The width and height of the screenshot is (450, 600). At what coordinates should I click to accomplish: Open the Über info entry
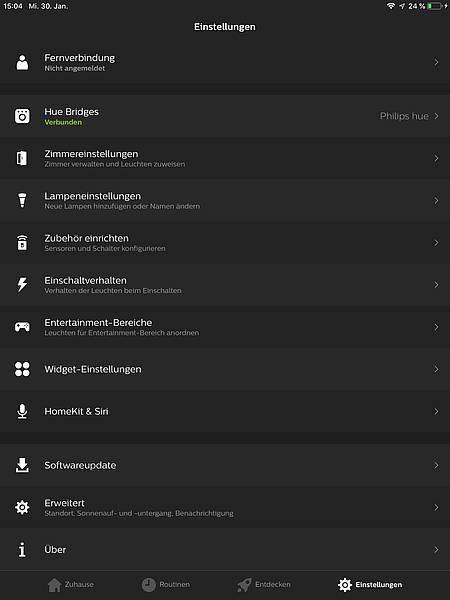[x=225, y=549]
